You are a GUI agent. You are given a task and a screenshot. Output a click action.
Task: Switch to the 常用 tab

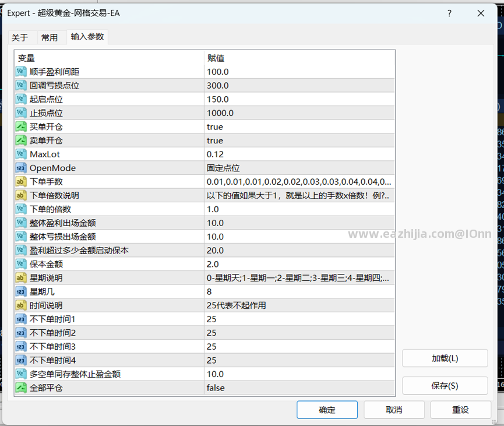coord(50,38)
